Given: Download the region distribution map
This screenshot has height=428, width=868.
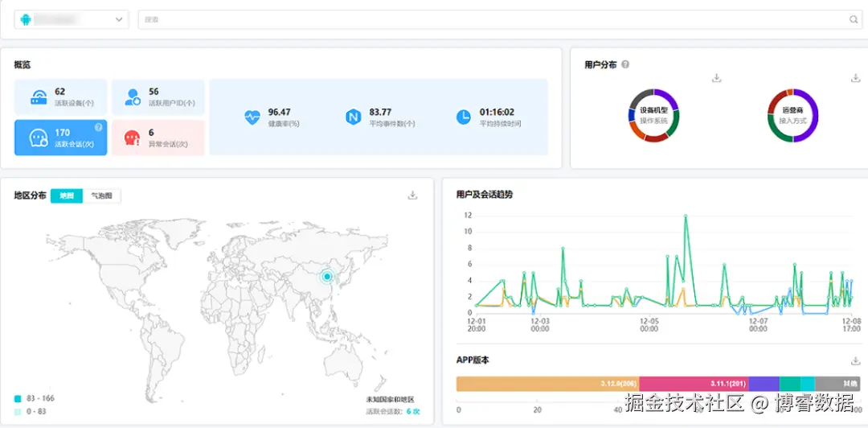Looking at the screenshot, I should click(412, 195).
